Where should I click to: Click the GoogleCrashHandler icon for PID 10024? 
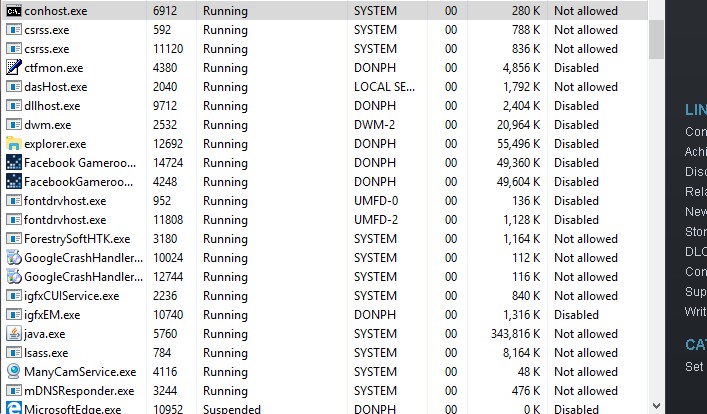click(x=14, y=258)
